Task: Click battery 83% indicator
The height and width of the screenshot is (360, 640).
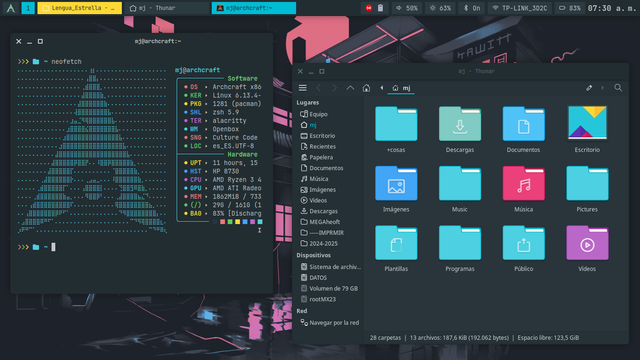Action: 569,8
